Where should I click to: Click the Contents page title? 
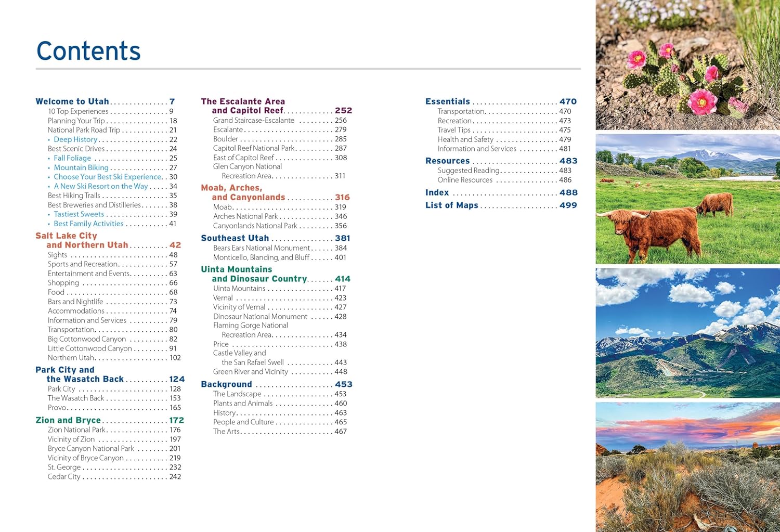click(x=88, y=51)
